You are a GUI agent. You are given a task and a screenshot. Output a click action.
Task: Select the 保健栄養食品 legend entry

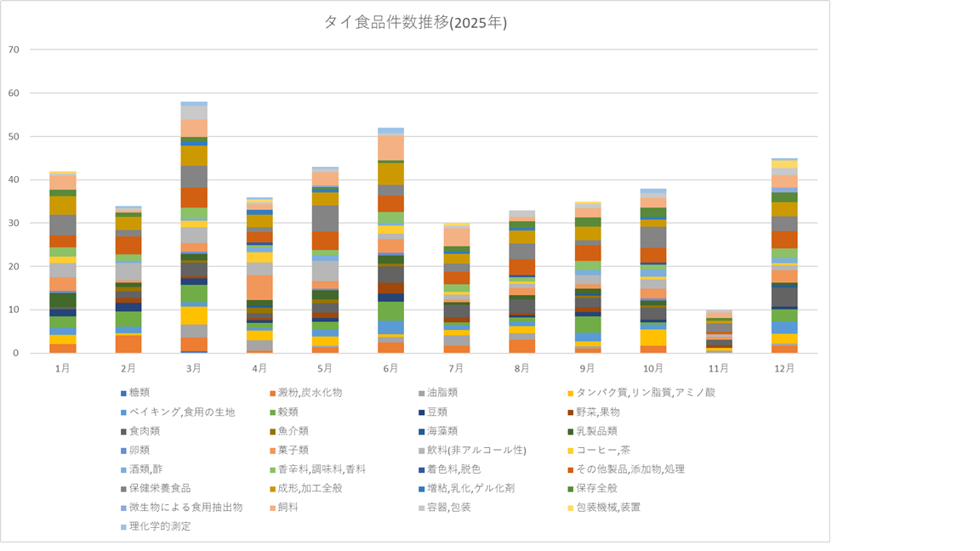(x=160, y=489)
